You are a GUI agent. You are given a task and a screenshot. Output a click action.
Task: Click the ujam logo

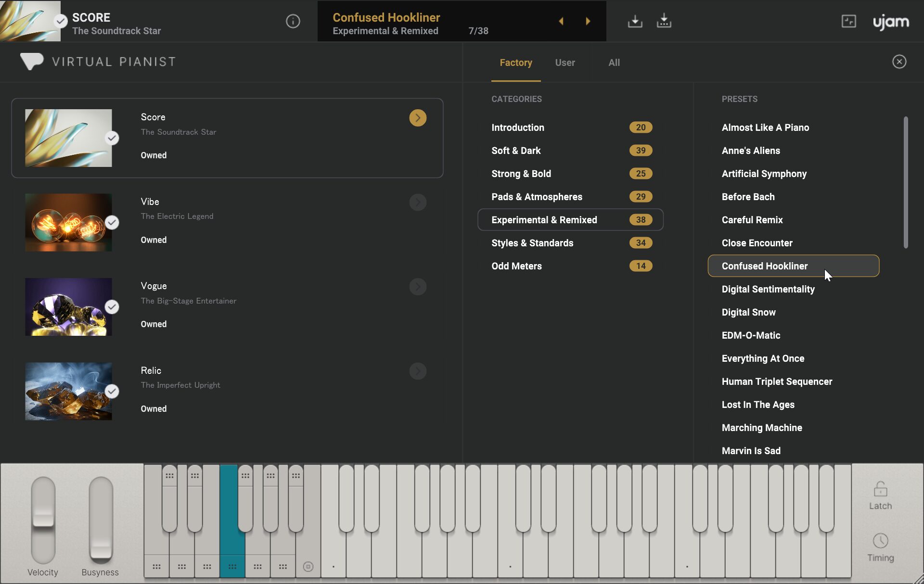tap(891, 22)
